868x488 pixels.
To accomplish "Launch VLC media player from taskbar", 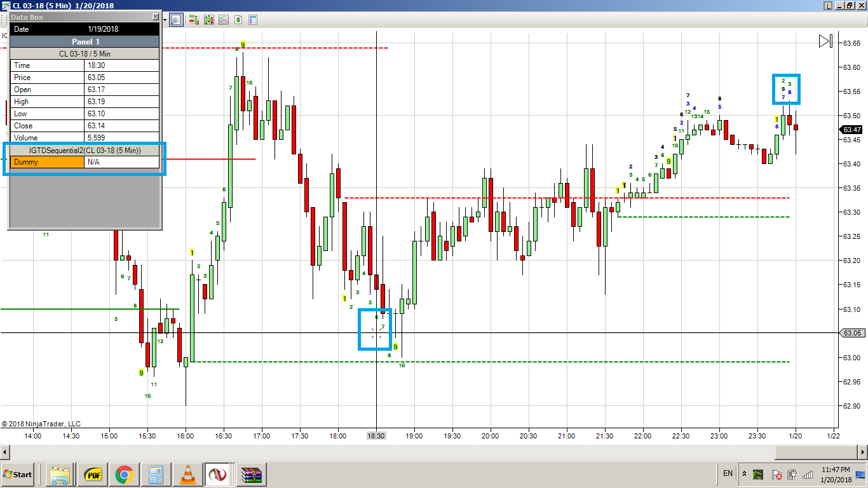I will 187,474.
